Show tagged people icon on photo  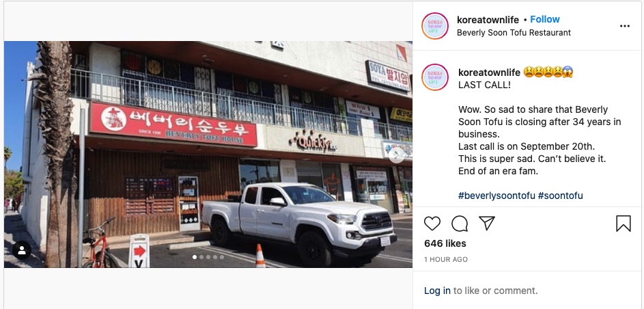[x=22, y=250]
